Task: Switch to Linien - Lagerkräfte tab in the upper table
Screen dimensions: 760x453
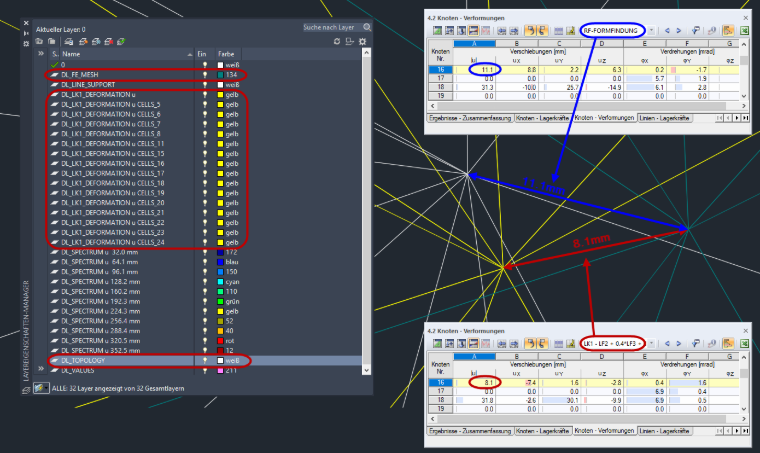Action: coord(664,118)
